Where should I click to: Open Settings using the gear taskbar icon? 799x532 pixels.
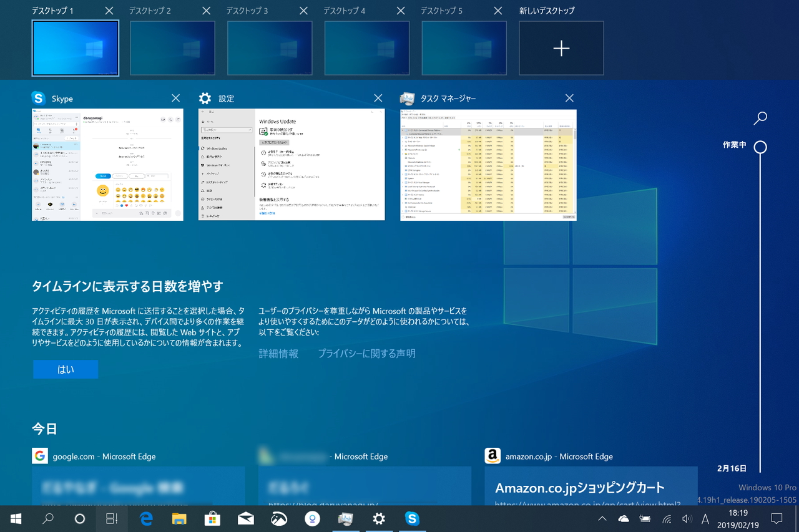pos(379,518)
